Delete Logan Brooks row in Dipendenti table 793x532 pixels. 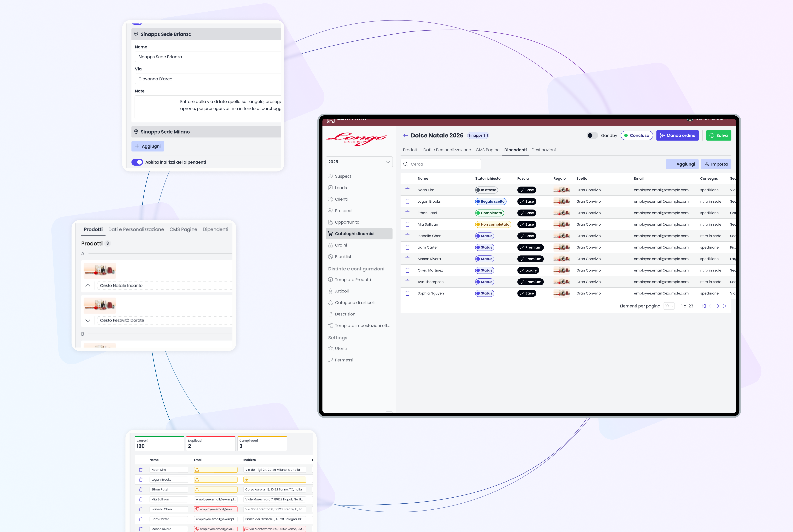[x=407, y=202]
